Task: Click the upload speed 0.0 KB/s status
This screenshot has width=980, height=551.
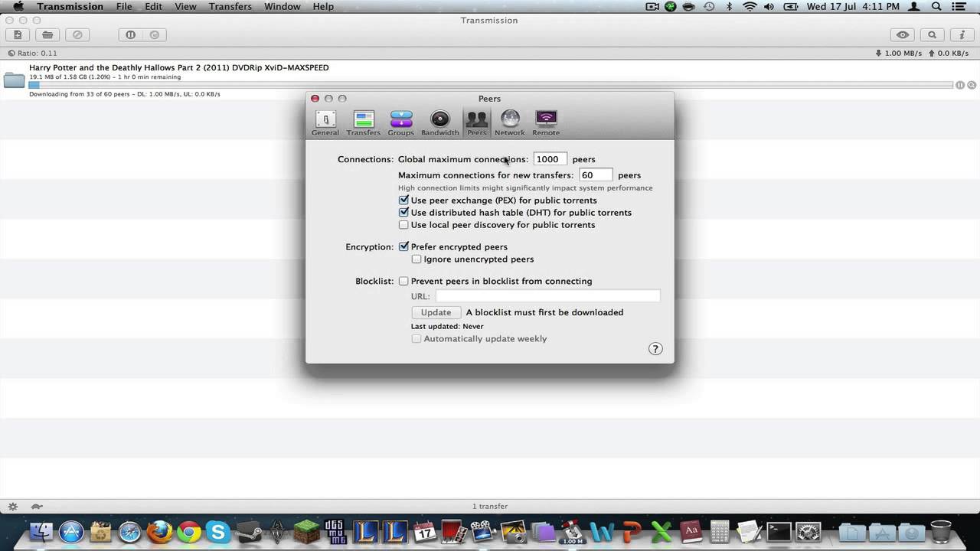Action: (949, 54)
